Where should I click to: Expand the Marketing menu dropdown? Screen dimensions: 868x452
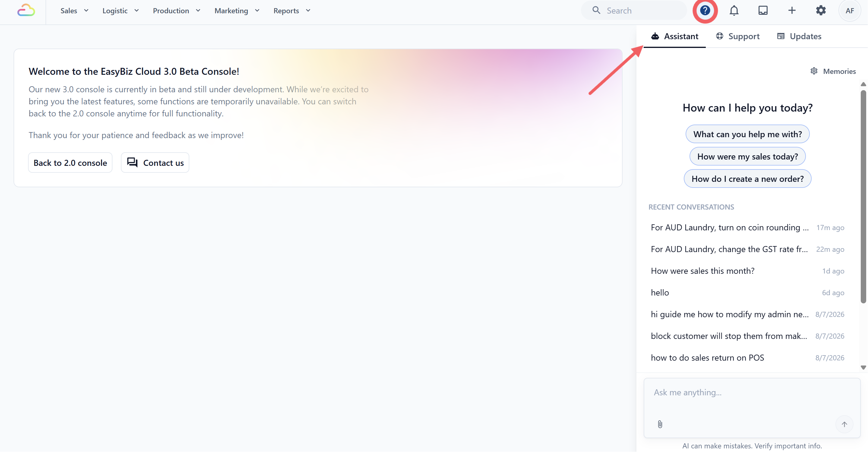237,11
